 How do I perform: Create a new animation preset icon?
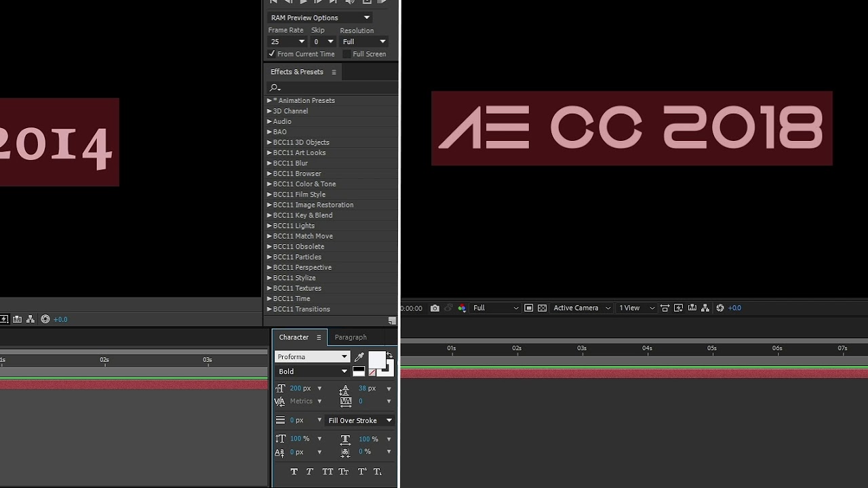[392, 321]
